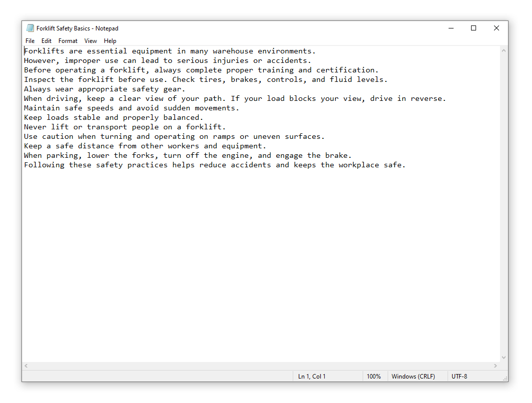This screenshot has height=403, width=532.
Task: Click the window resize grip corner
Action: click(x=505, y=379)
